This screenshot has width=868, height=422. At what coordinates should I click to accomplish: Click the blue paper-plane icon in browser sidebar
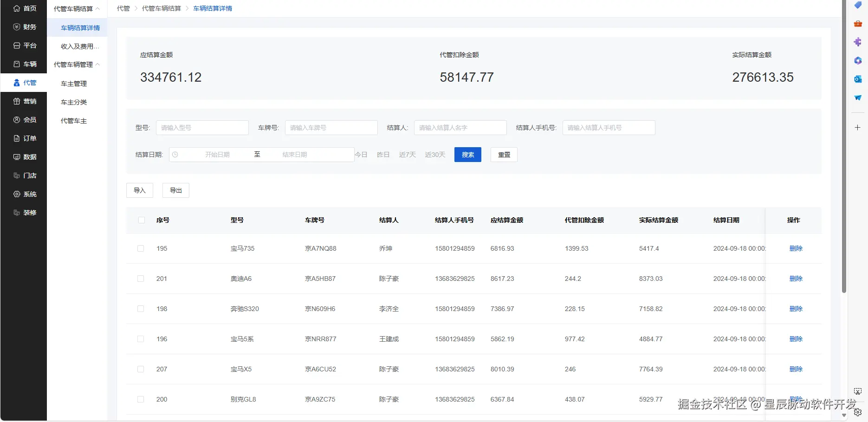tap(858, 98)
